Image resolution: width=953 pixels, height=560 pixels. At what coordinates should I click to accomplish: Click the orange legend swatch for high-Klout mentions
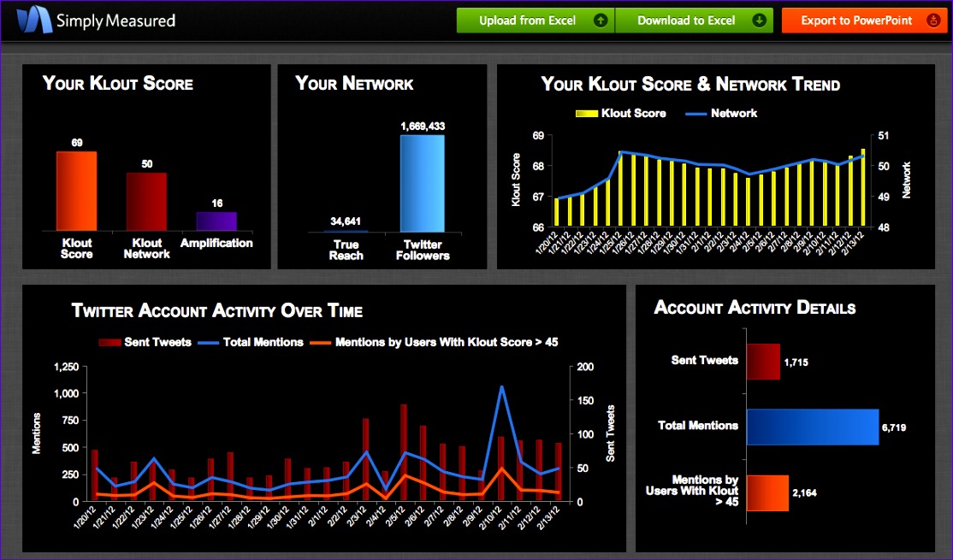323,342
